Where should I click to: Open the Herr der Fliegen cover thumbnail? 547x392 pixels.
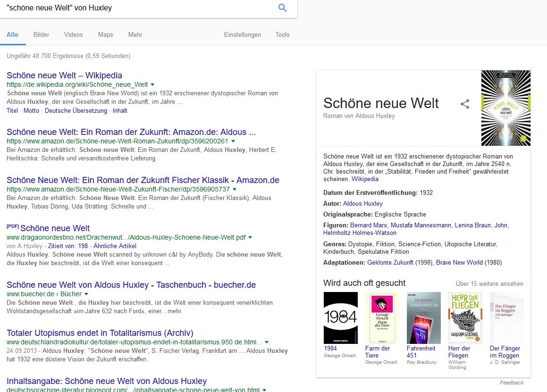tap(465, 317)
